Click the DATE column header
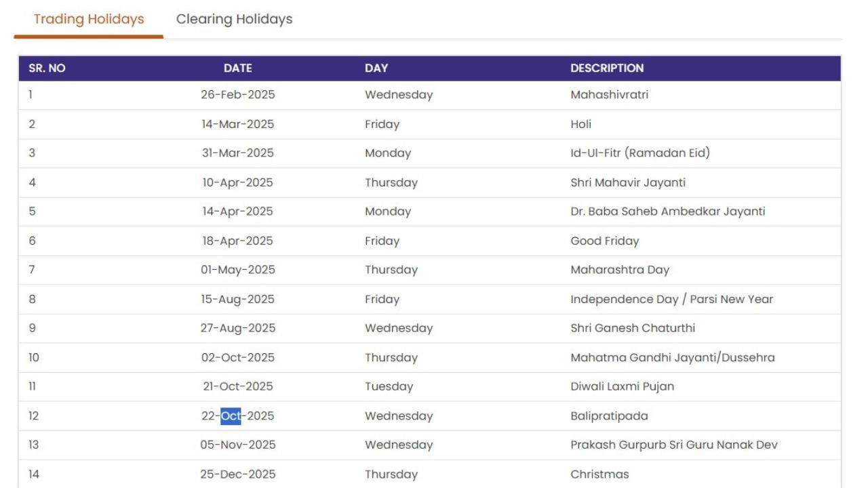 point(237,68)
